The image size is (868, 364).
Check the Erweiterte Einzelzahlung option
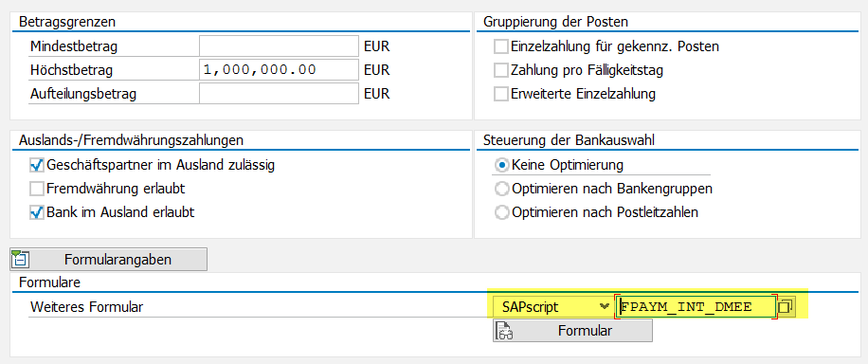pyautogui.click(x=501, y=94)
